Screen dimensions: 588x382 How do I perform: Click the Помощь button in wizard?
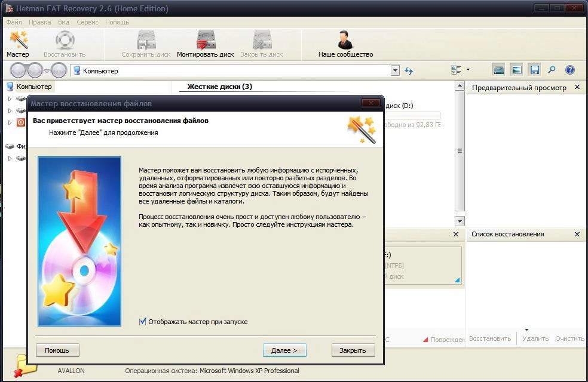[57, 350]
